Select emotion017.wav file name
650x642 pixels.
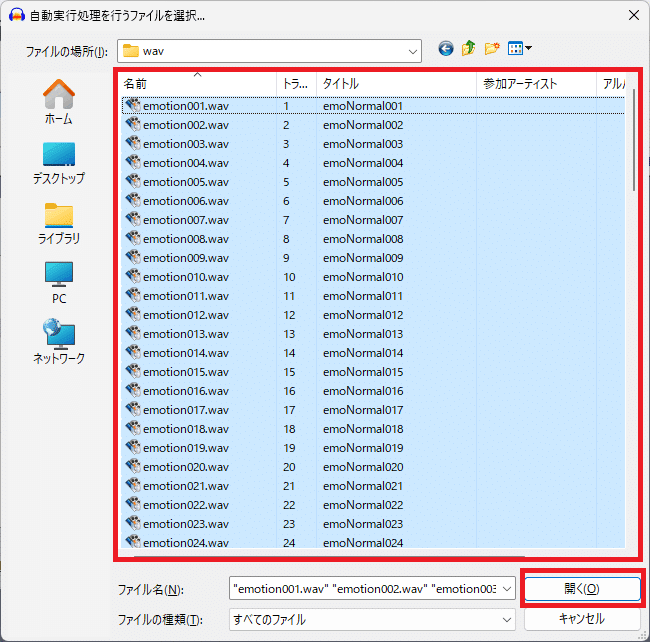pos(186,409)
